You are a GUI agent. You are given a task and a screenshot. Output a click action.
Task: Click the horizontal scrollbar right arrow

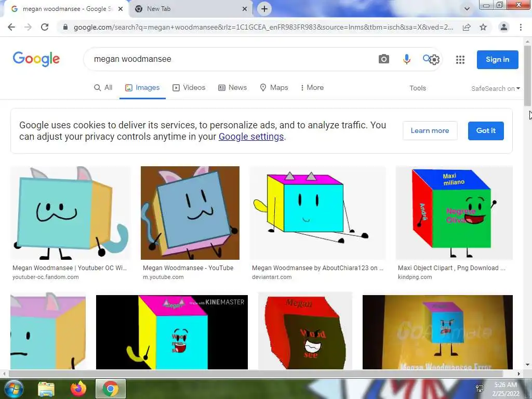point(518,374)
